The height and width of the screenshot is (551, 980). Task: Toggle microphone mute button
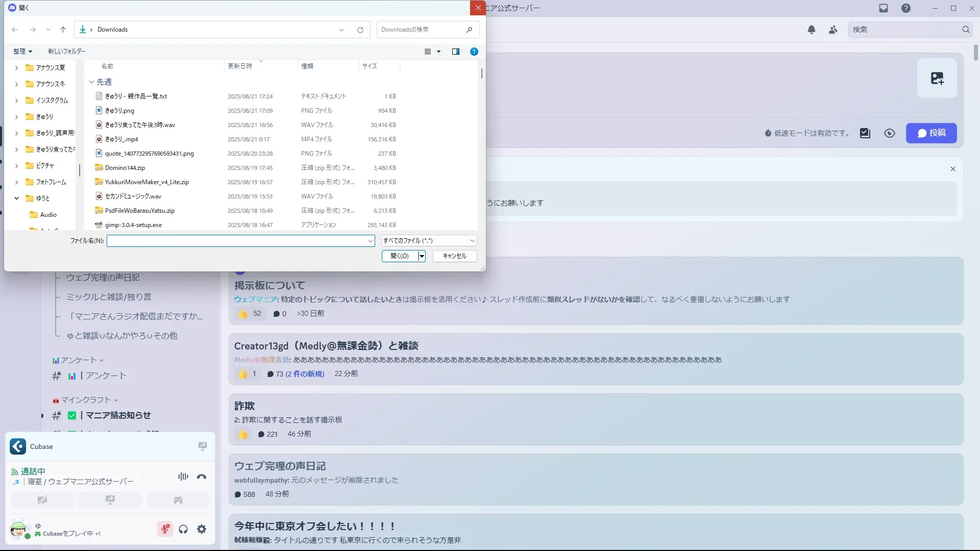click(165, 529)
